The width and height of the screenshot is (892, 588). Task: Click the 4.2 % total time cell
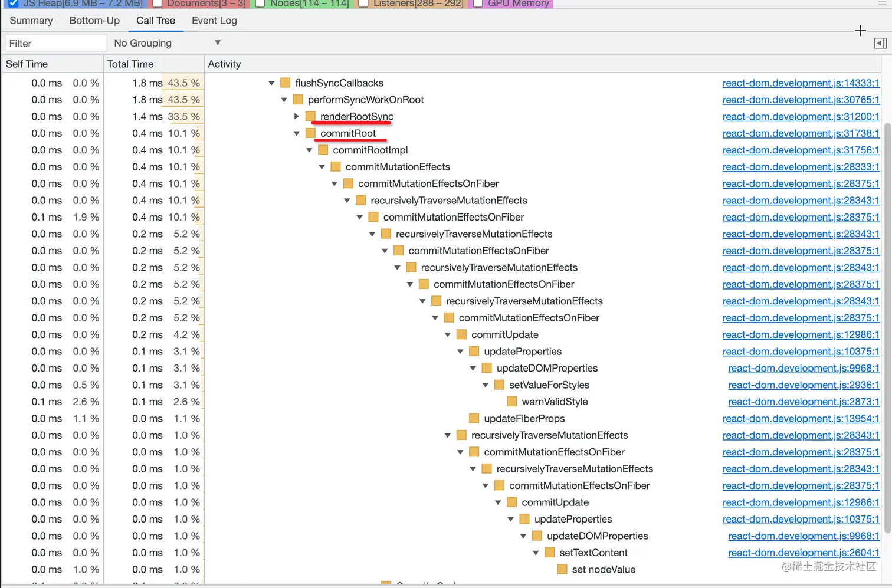(x=187, y=334)
